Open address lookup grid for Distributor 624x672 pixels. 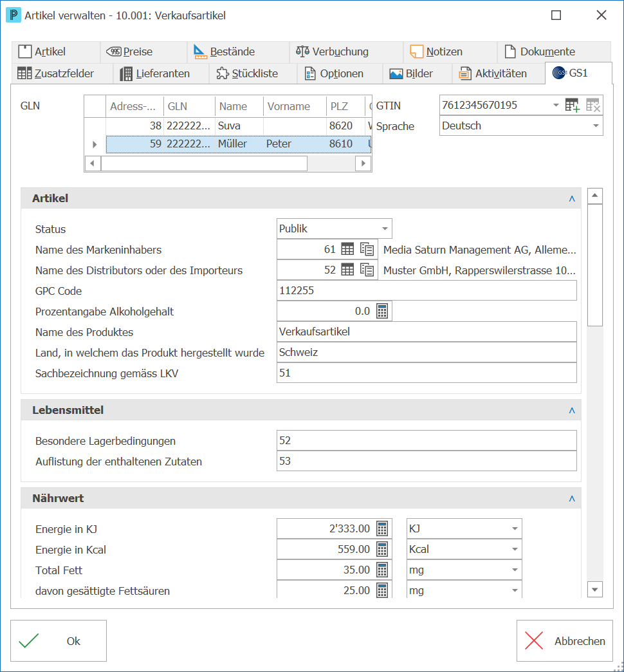click(x=347, y=270)
